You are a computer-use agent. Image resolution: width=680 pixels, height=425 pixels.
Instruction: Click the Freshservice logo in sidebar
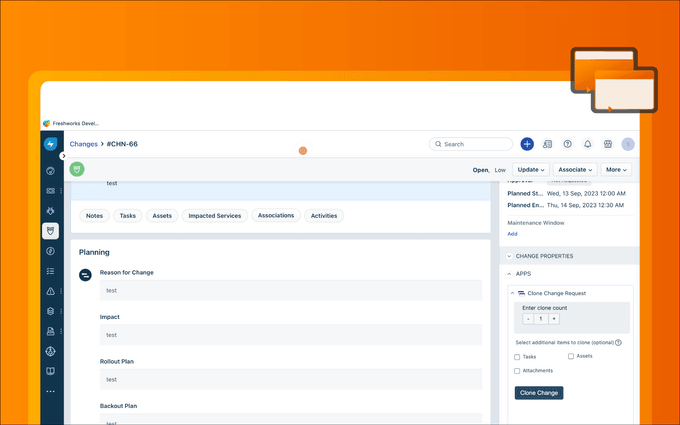pos(50,144)
